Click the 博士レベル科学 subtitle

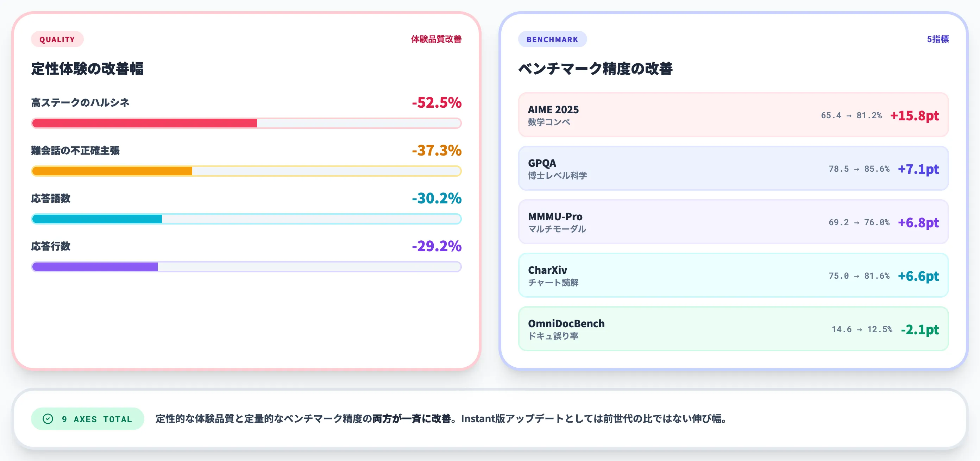557,176
